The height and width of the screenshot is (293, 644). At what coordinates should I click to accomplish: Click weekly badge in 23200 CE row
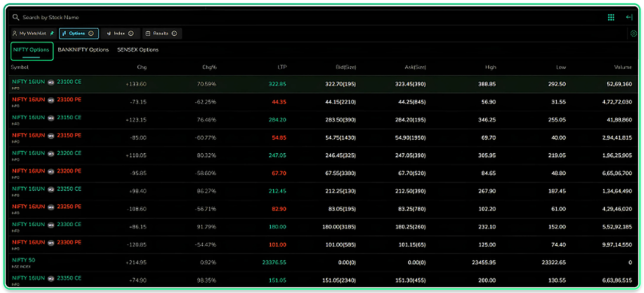pyautogui.click(x=51, y=154)
